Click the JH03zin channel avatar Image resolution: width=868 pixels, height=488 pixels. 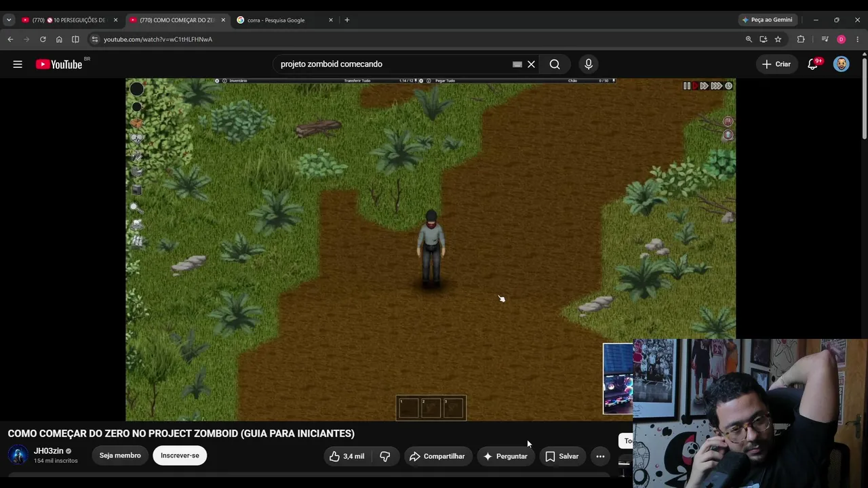click(x=18, y=455)
